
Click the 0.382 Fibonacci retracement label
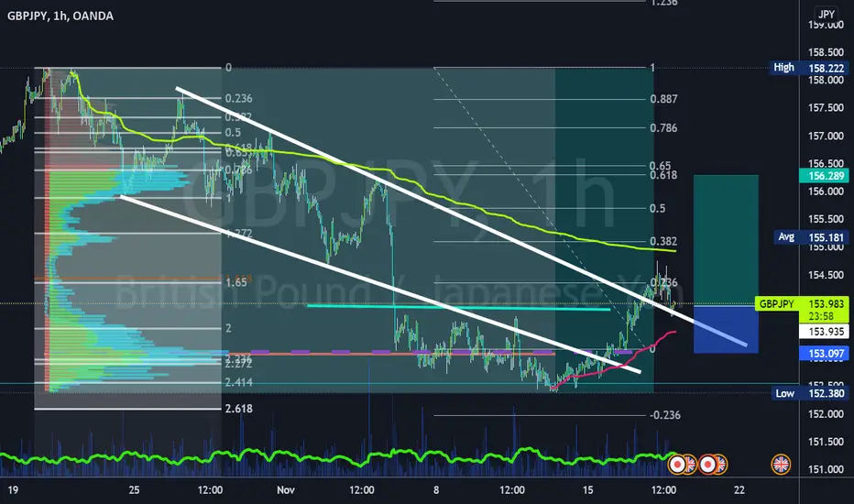point(663,241)
